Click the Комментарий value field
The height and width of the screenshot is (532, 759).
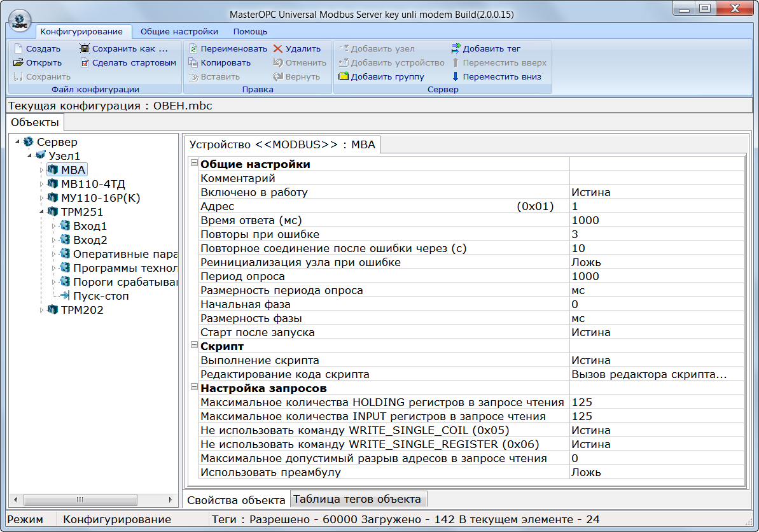[657, 178]
